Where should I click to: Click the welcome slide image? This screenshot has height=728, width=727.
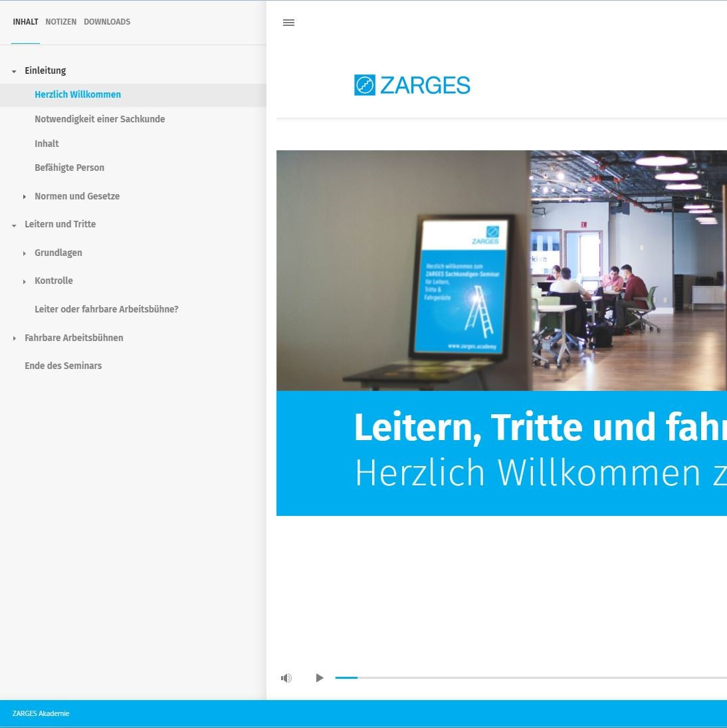[501, 271]
